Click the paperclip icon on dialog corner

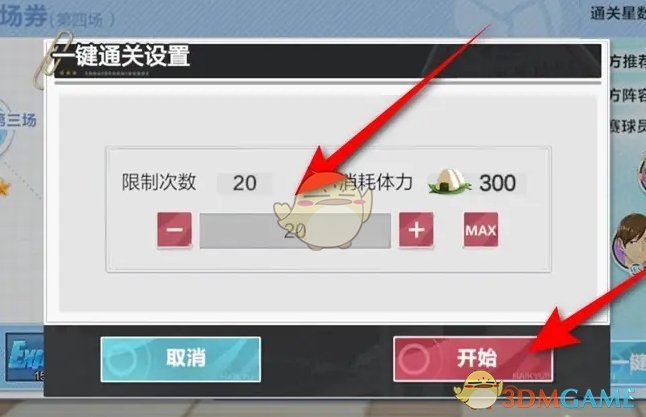point(51,60)
